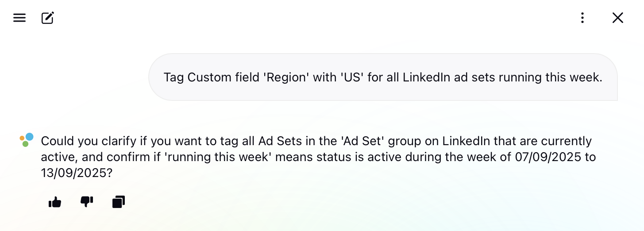Viewport: 644px width, 231px height.
Task: Close the assistant chat panel
Action: pyautogui.click(x=617, y=18)
